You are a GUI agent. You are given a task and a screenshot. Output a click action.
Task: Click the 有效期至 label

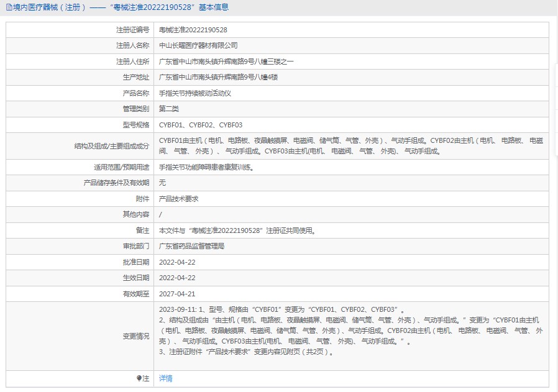(x=136, y=294)
